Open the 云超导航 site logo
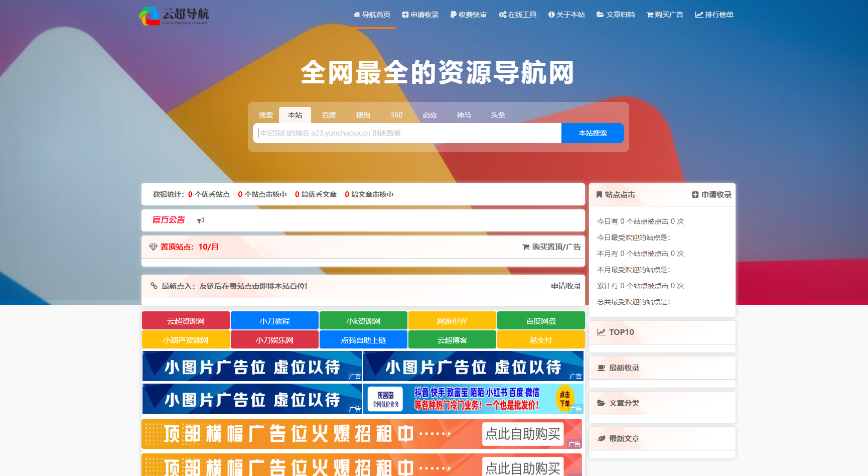This screenshot has height=476, width=868. [175, 15]
